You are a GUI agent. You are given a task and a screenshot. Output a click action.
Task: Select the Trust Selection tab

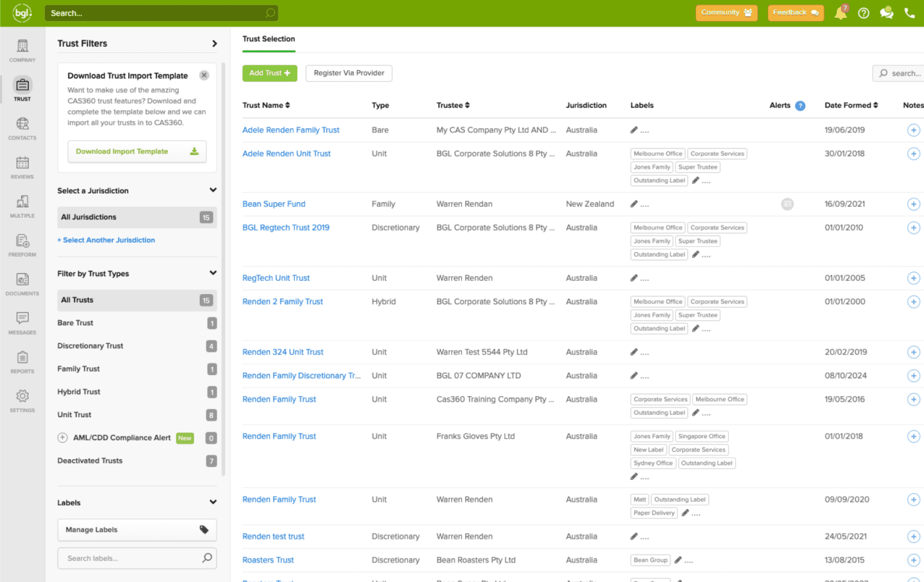click(268, 39)
